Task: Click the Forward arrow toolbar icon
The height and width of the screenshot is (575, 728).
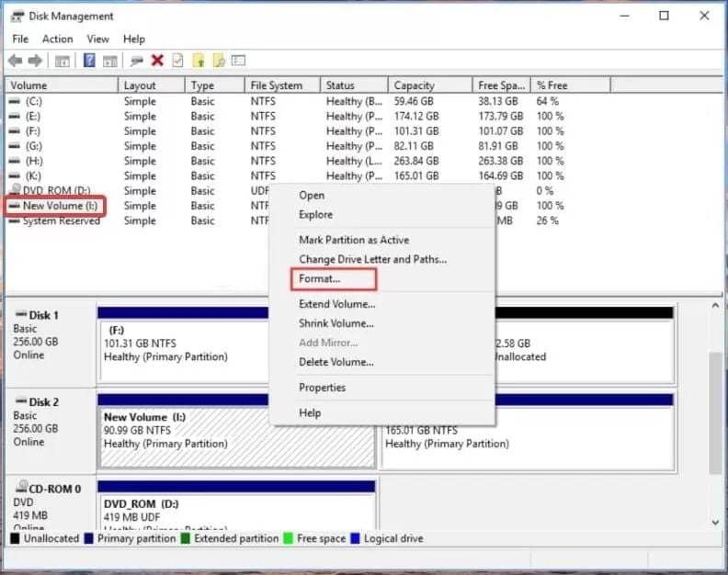Action: click(35, 61)
